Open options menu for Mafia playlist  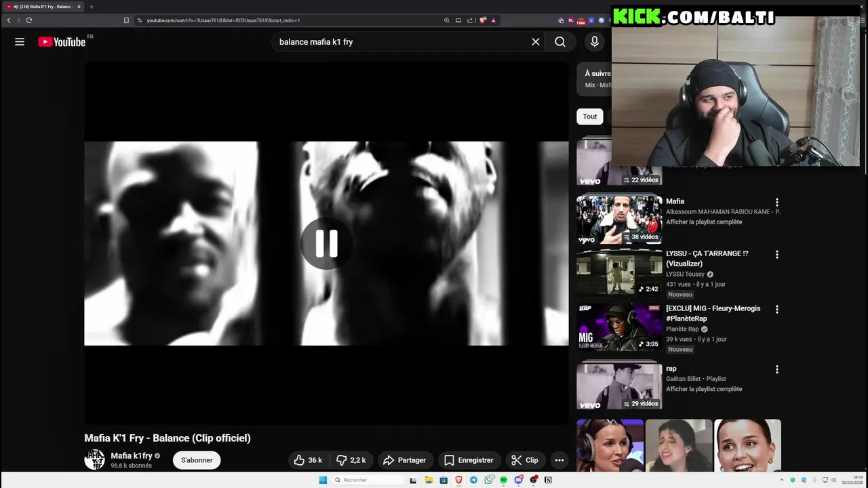point(777,203)
